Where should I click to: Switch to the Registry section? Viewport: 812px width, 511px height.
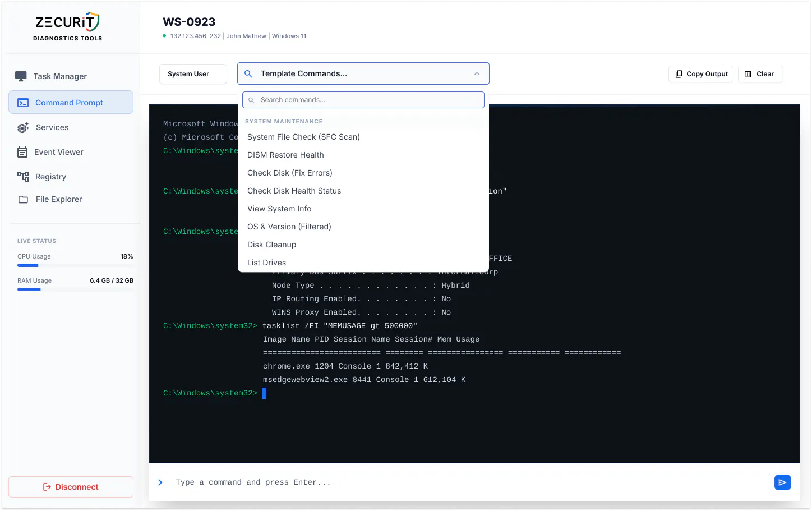tap(71, 177)
